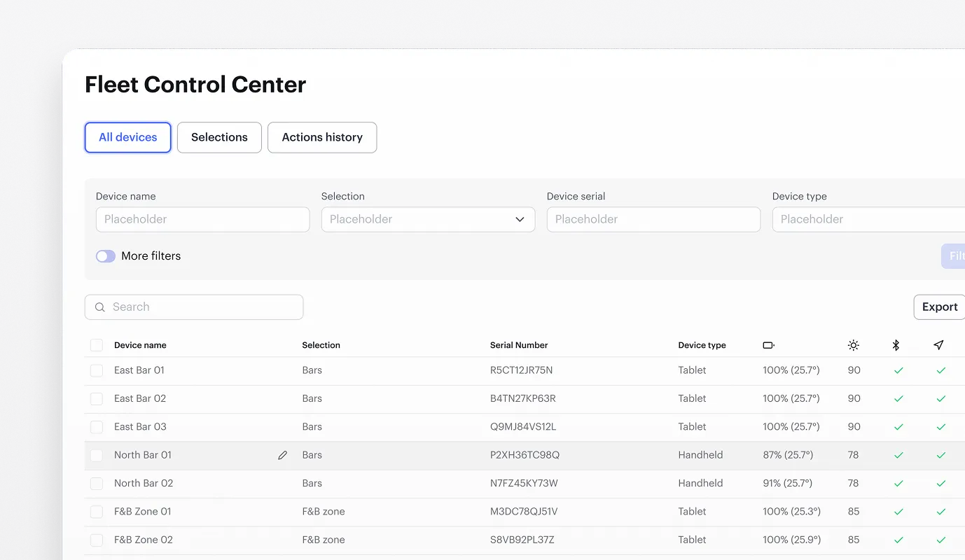The width and height of the screenshot is (965, 560).
Task: Check the East Bar 02 row checkbox
Action: click(x=96, y=398)
